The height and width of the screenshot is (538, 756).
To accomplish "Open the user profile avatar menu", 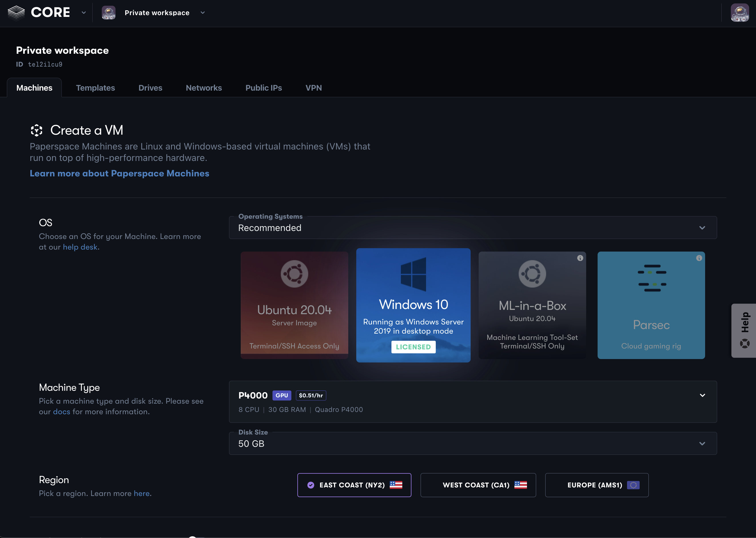I will coord(739,13).
